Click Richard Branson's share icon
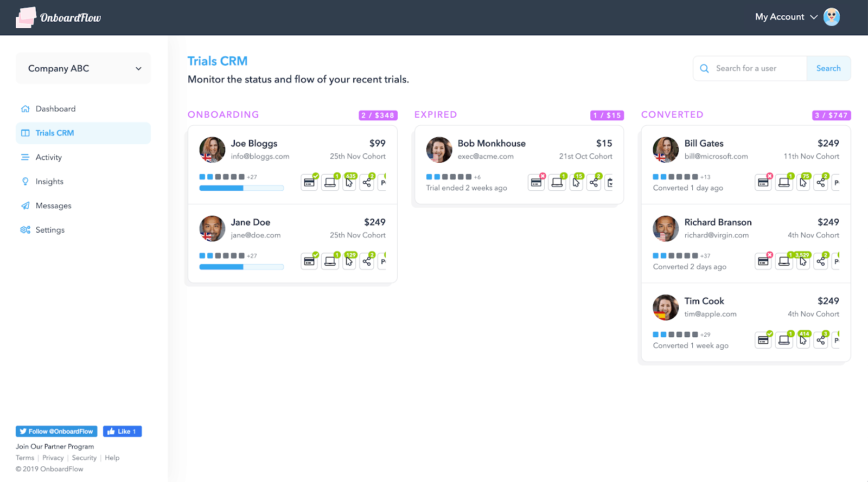Viewport: 868px width, 482px height. coord(821,261)
